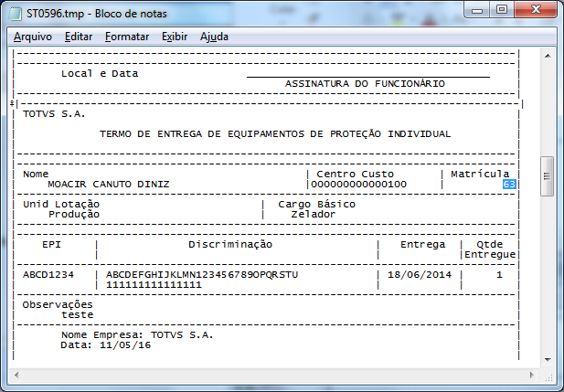This screenshot has width=564, height=392.
Task: Click the Observações label
Action: [58, 305]
